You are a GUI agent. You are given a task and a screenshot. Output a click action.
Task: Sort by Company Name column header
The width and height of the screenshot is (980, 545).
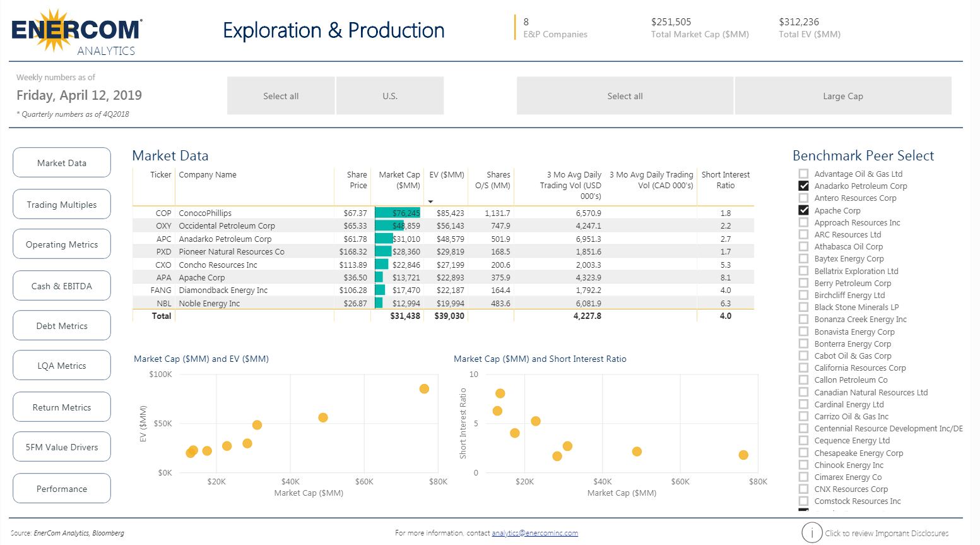208,175
